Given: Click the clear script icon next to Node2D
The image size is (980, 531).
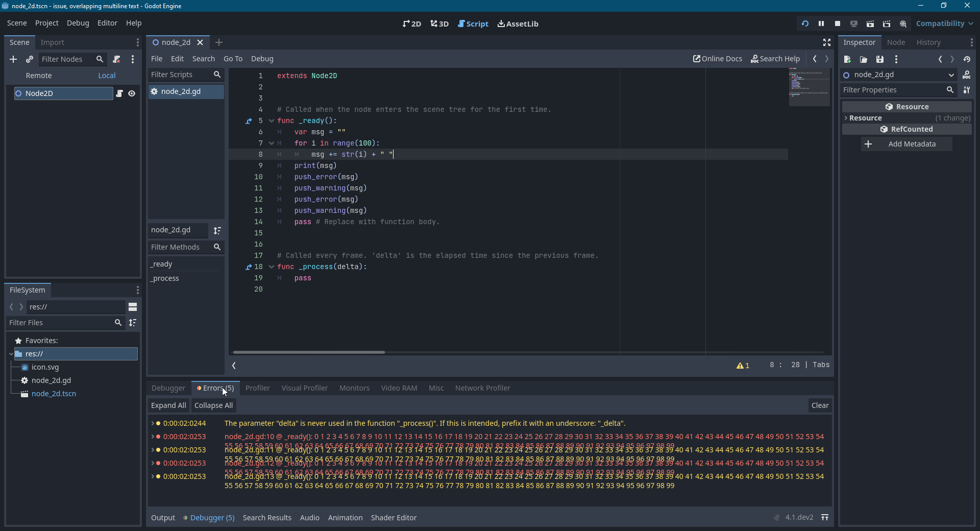Looking at the screenshot, I should coord(120,93).
